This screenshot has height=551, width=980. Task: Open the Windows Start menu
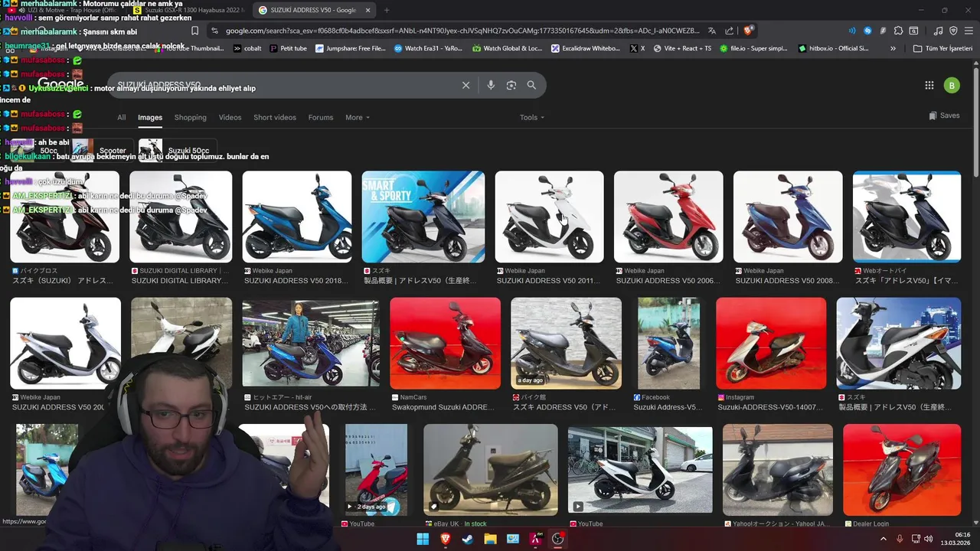coord(423,539)
